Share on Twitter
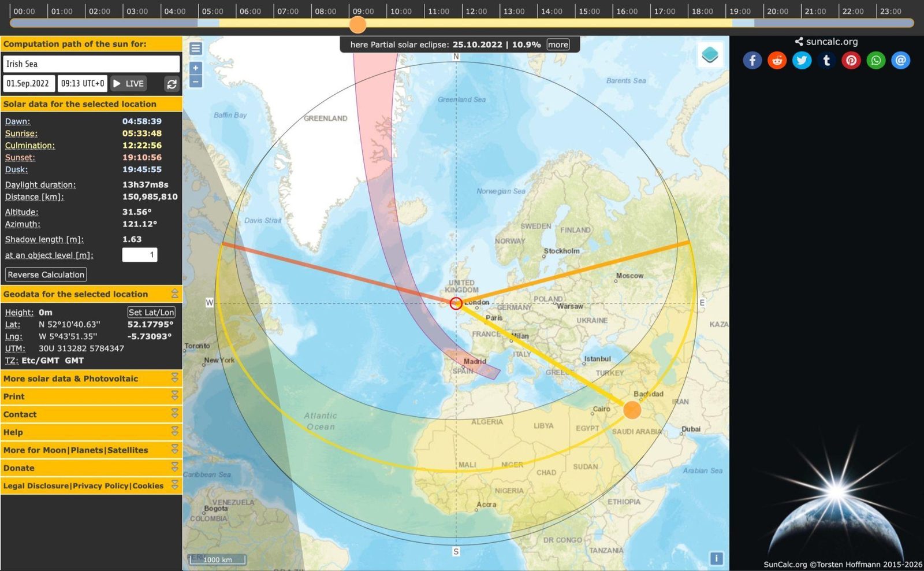Screen dimensions: 924x571 coord(802,60)
